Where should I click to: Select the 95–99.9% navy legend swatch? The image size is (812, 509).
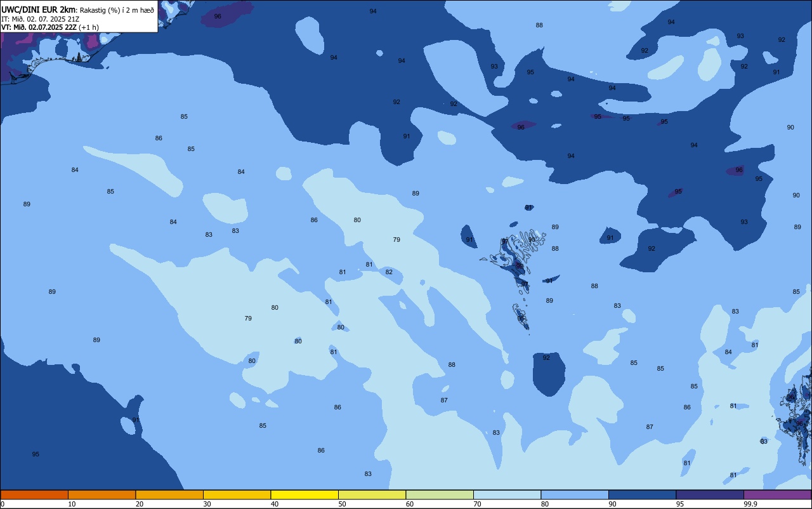point(710,494)
